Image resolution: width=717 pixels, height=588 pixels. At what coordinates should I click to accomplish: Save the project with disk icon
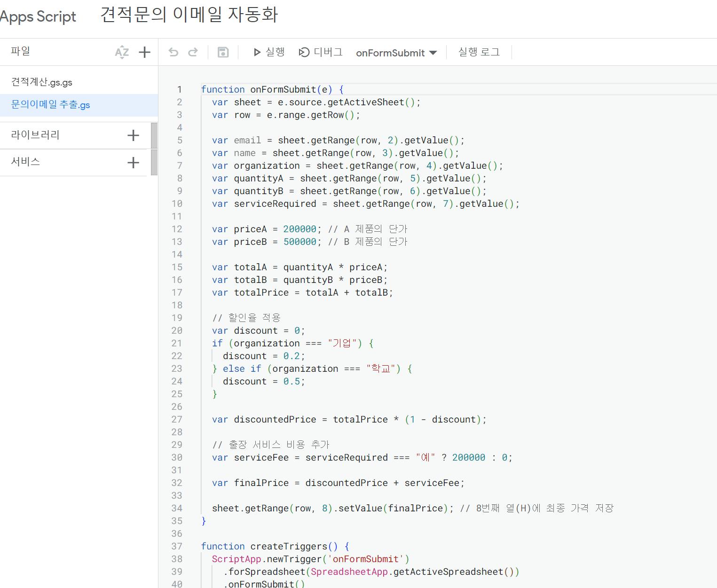[223, 52]
